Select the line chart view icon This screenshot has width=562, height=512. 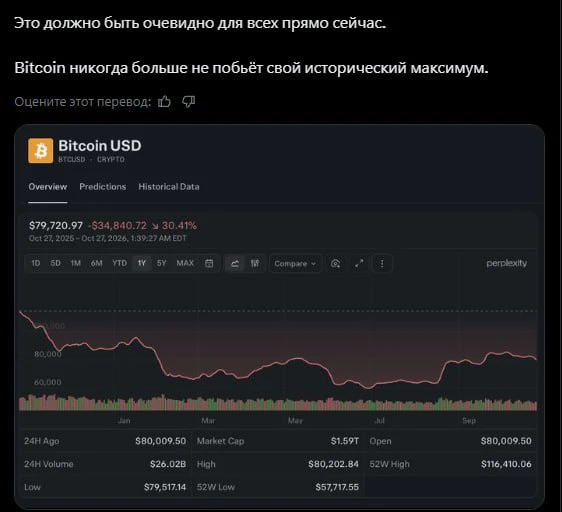(235, 264)
